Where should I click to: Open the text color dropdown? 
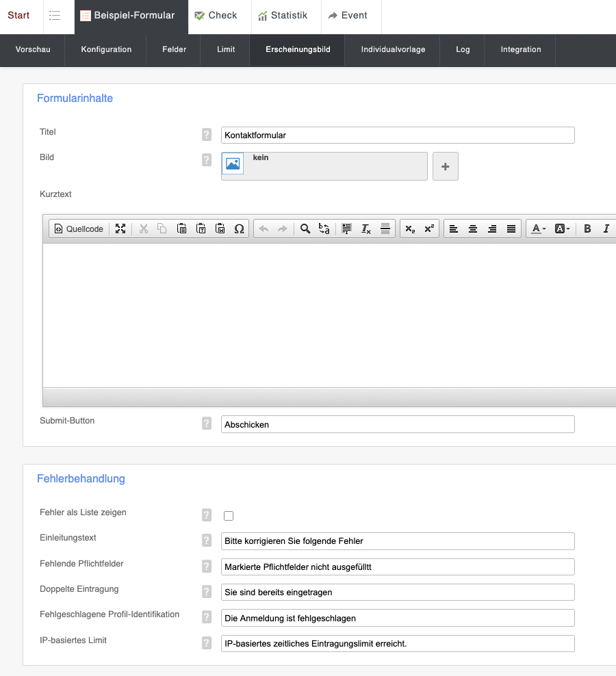(x=539, y=229)
